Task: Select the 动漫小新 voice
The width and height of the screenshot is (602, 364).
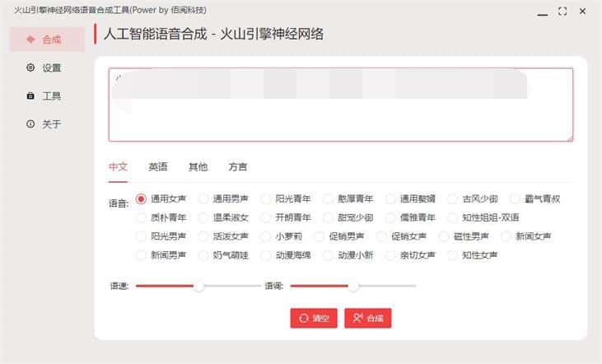Action: pos(348,255)
